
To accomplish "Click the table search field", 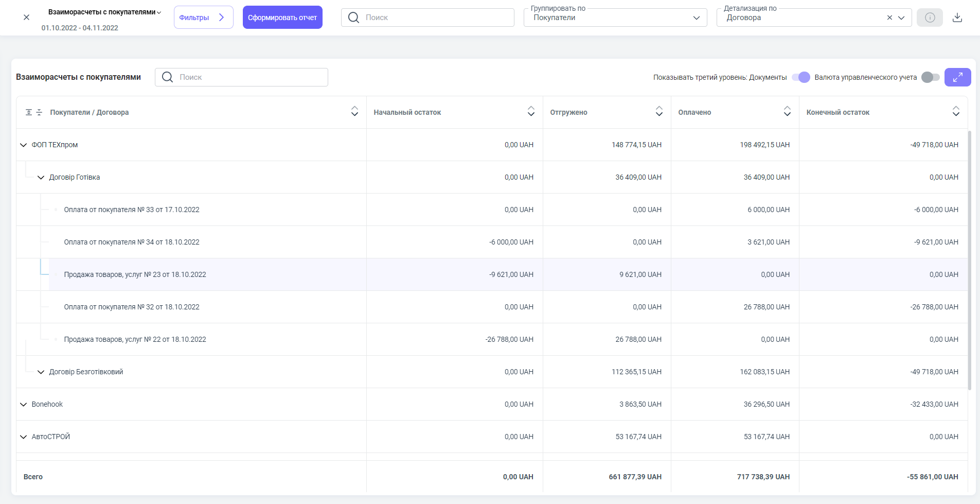I will [242, 77].
